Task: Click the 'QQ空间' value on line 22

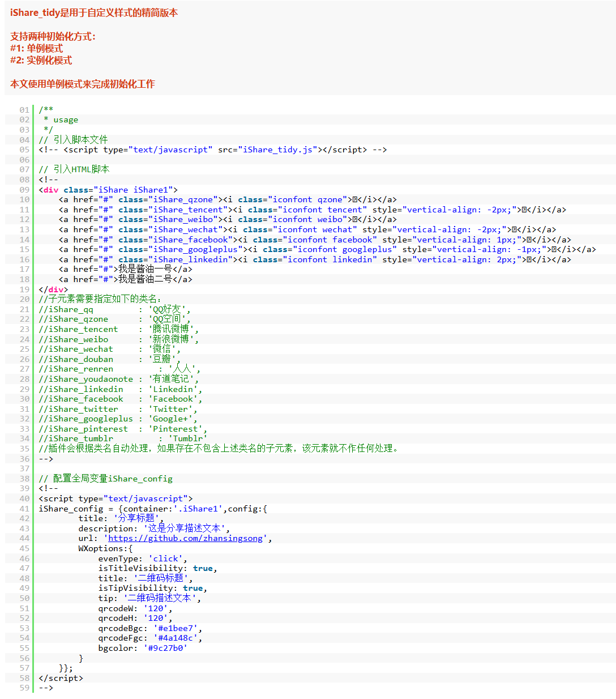Action: (167, 319)
